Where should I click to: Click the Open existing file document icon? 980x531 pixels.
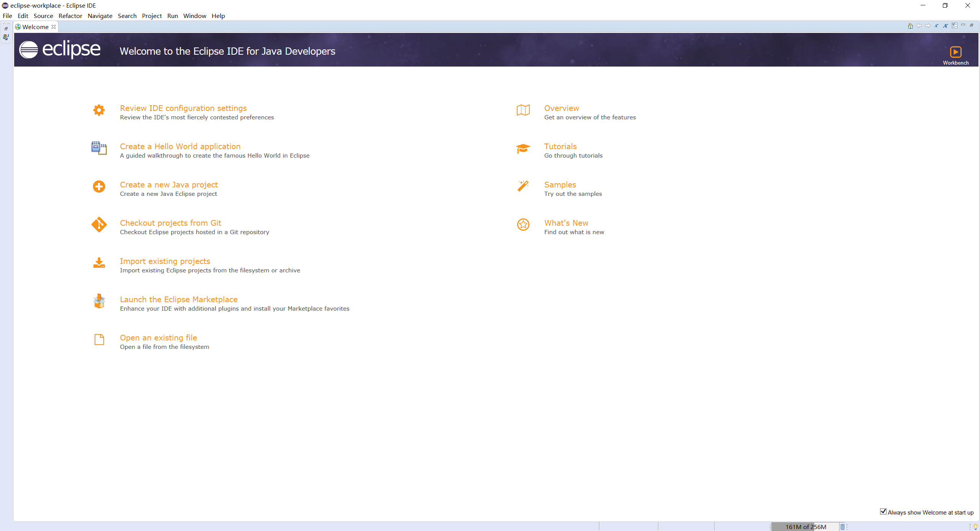click(x=99, y=339)
